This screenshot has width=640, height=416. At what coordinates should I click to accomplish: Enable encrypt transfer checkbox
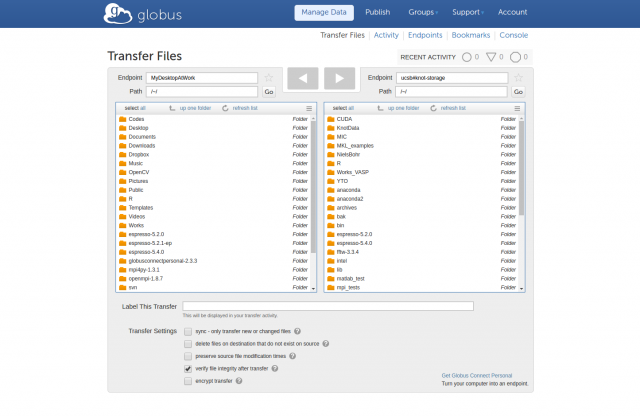[x=188, y=381]
